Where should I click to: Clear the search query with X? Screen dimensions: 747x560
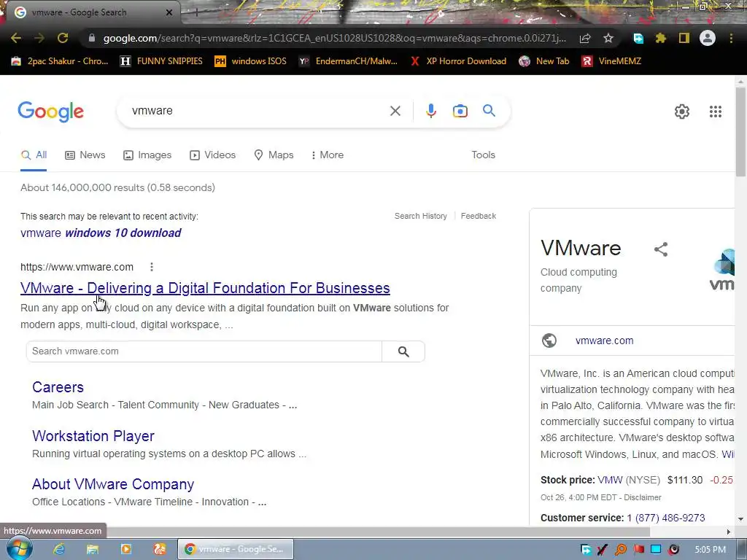[x=395, y=111]
